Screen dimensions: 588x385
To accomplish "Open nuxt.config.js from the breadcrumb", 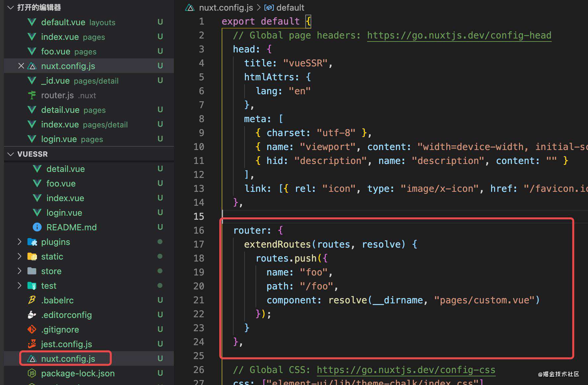I will tap(226, 8).
